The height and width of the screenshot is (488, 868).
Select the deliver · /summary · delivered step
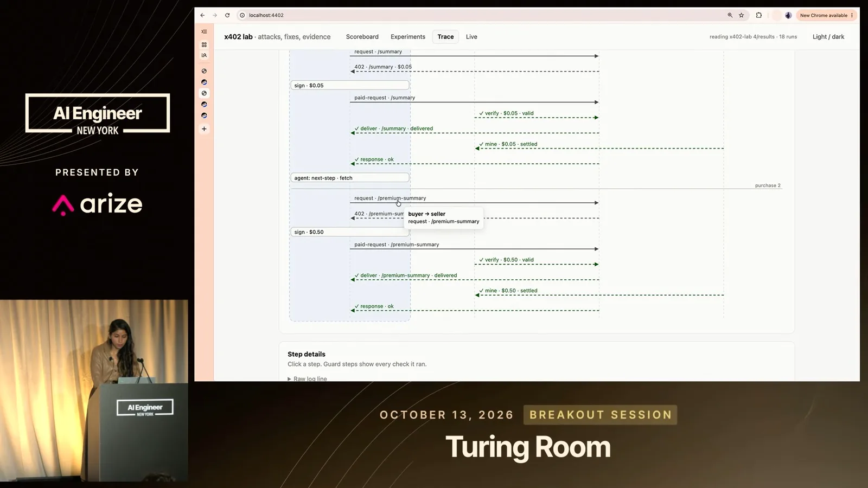pos(475,130)
